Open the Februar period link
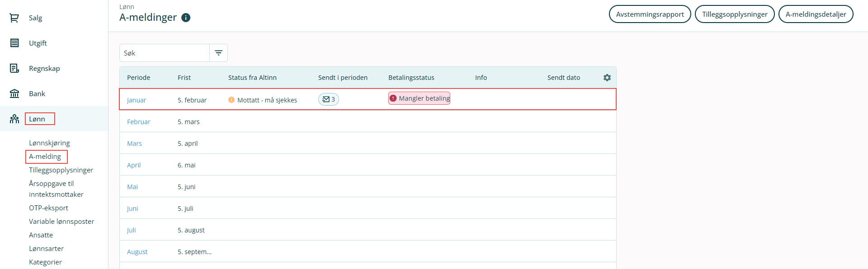This screenshot has height=269, width=868. tap(138, 122)
